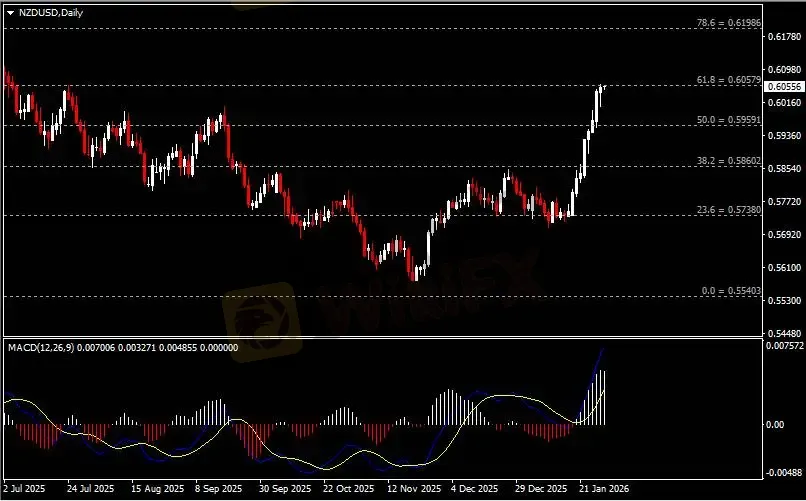
Task: Click the 0.58540 price scale value
Action: (x=784, y=169)
